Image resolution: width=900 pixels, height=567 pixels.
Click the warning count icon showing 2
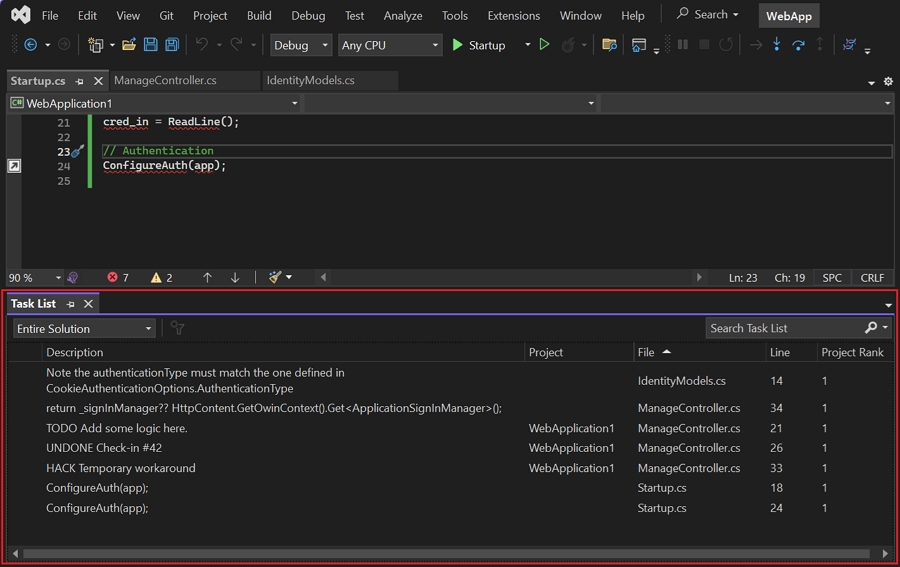(156, 278)
